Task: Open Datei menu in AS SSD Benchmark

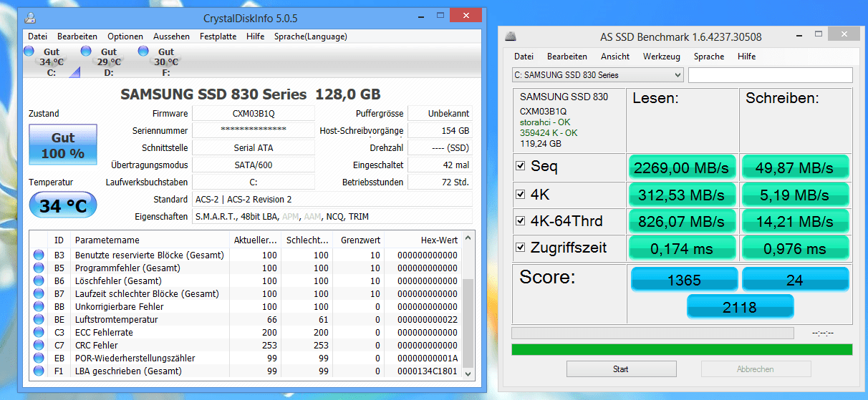Action: coord(524,57)
